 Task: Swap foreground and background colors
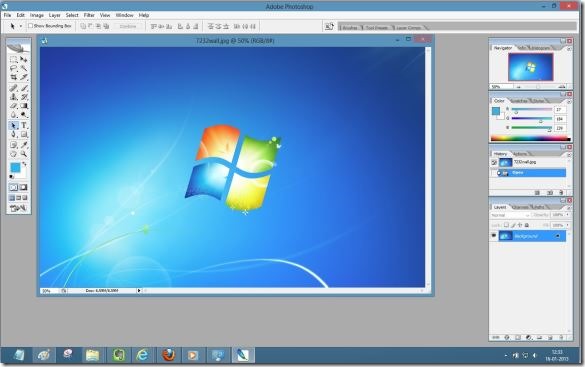coord(25,164)
